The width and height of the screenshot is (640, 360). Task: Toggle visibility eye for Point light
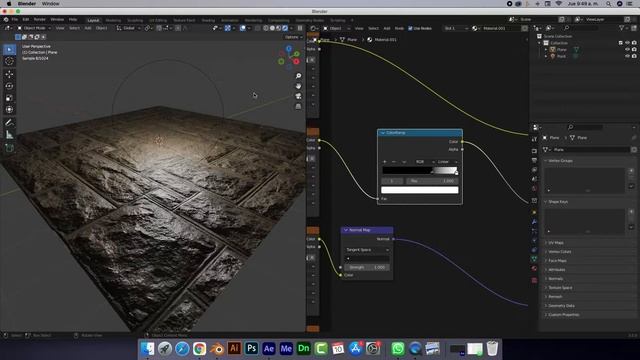tap(627, 56)
